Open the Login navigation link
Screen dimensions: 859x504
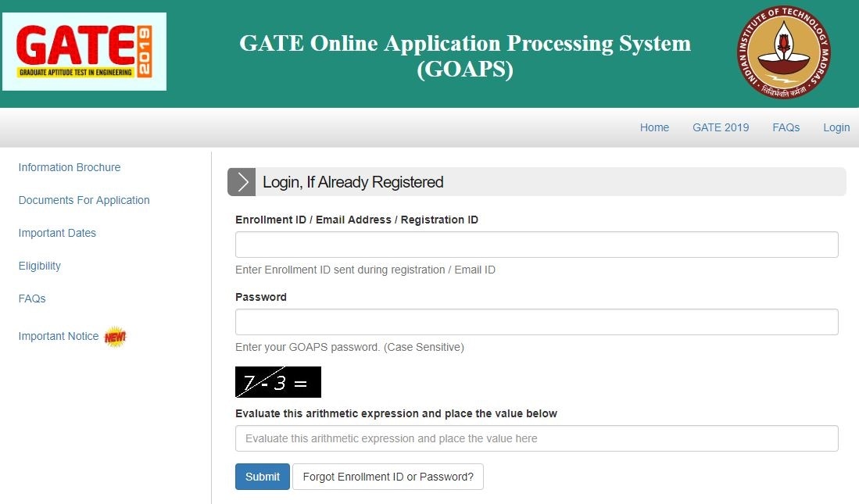(x=836, y=127)
